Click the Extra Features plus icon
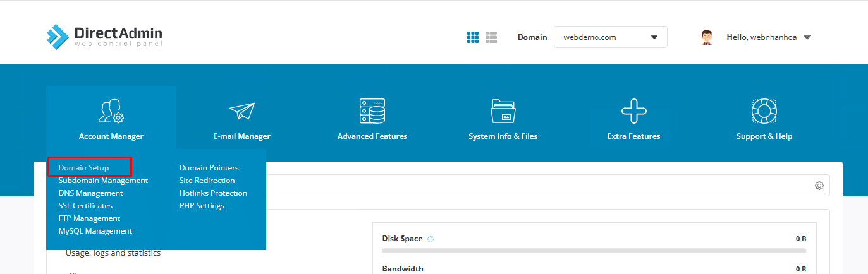The image size is (868, 274). [633, 111]
